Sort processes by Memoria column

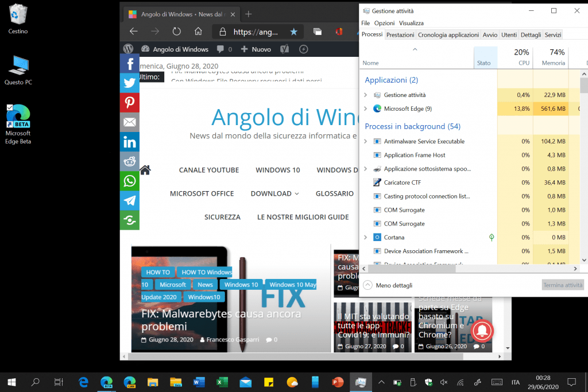553,57
